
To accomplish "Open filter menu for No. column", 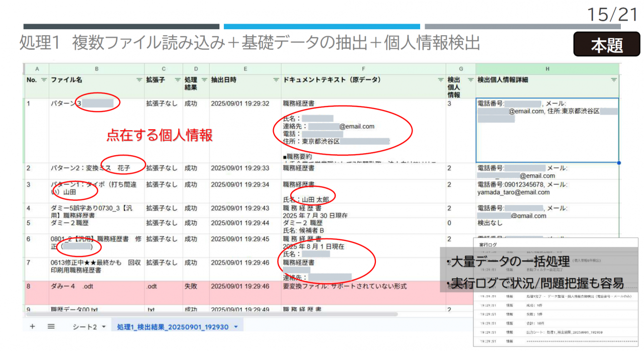I will (x=44, y=80).
